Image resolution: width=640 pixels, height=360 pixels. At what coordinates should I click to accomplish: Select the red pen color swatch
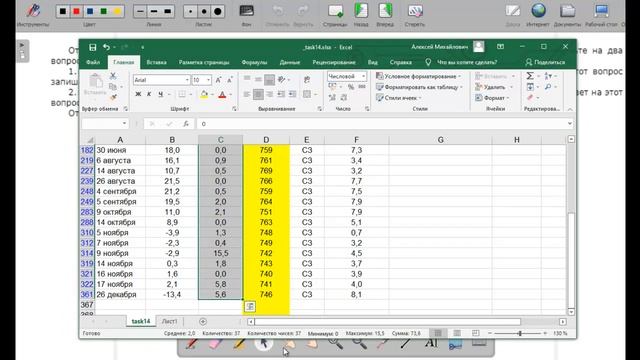[76, 11]
